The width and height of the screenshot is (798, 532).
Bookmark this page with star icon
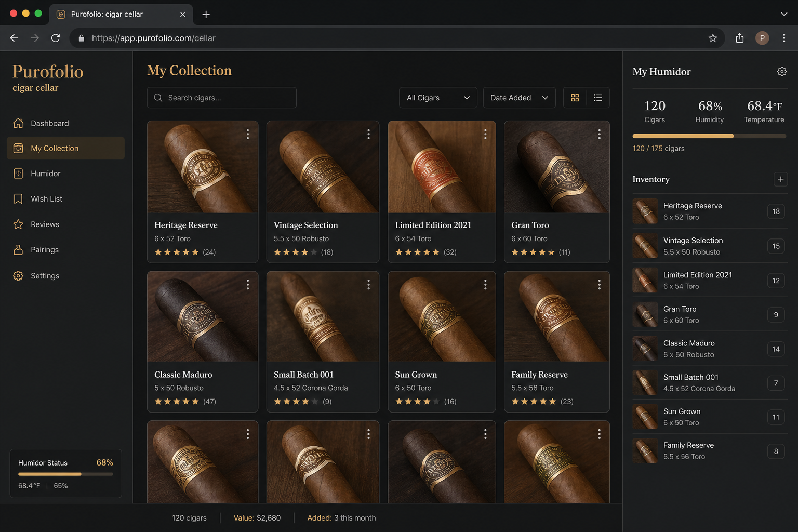[713, 38]
